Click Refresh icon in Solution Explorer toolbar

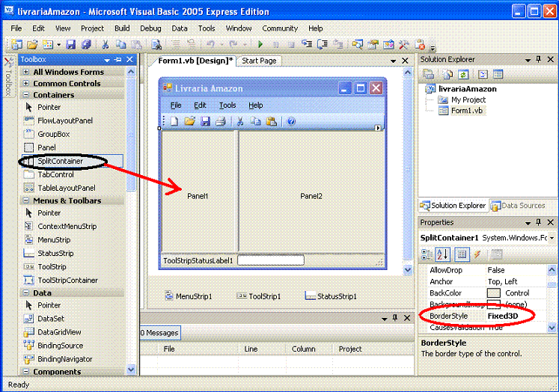(463, 75)
